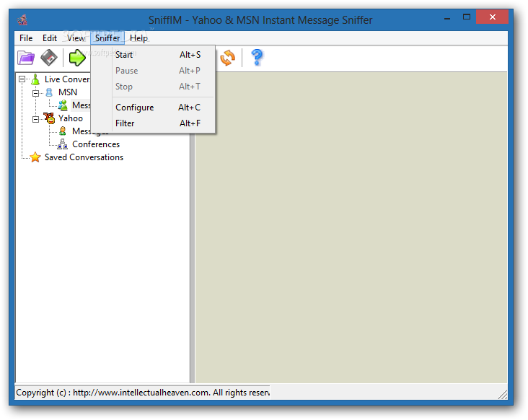Click the window resize grip corner

point(503,395)
